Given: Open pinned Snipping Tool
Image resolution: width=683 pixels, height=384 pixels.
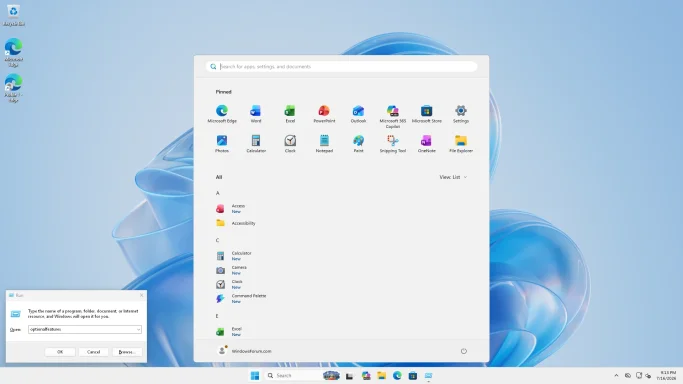Looking at the screenshot, I should coord(392,144).
